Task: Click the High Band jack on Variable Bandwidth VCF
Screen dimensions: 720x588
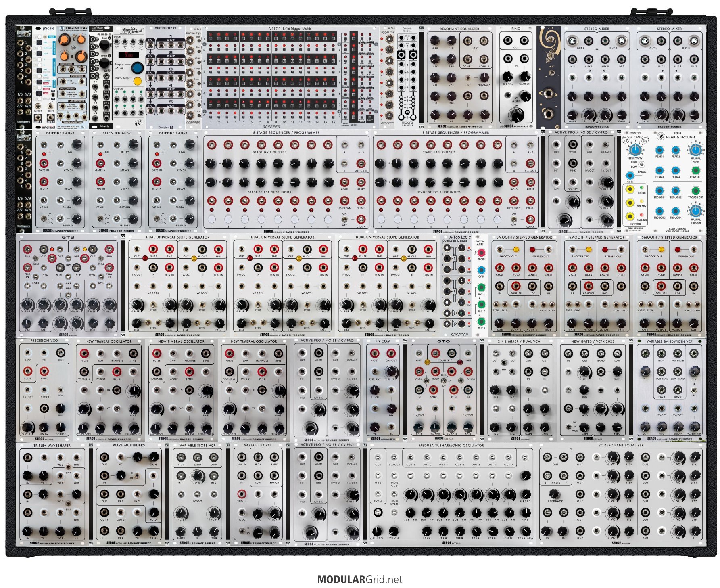Action: tap(661, 372)
